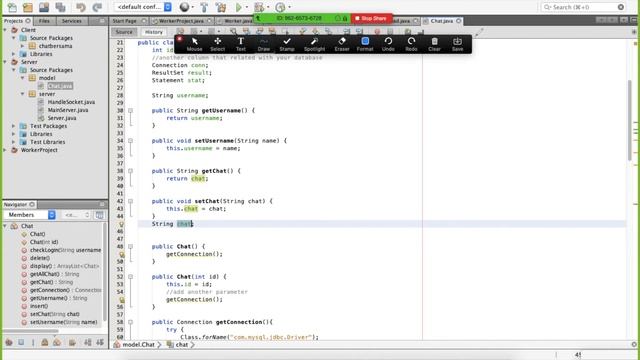The width and height of the screenshot is (640, 360).
Task: Click the Stop Share button
Action: click(x=371, y=18)
